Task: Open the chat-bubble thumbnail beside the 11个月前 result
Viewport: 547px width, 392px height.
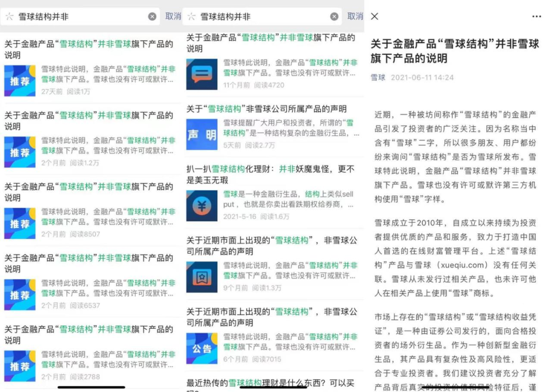Action: [x=202, y=74]
